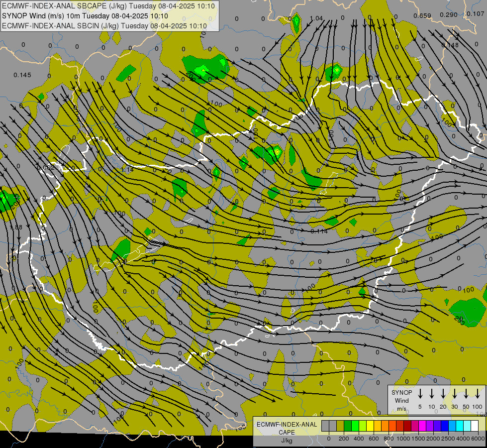Click the CAPE legend 2000 tick label

click(x=433, y=439)
